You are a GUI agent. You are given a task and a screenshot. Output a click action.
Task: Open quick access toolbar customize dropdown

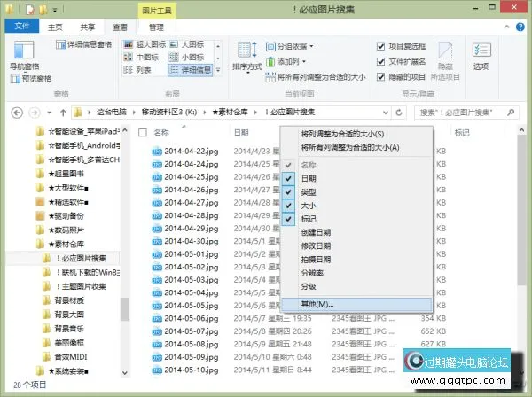pyautogui.click(x=55, y=10)
